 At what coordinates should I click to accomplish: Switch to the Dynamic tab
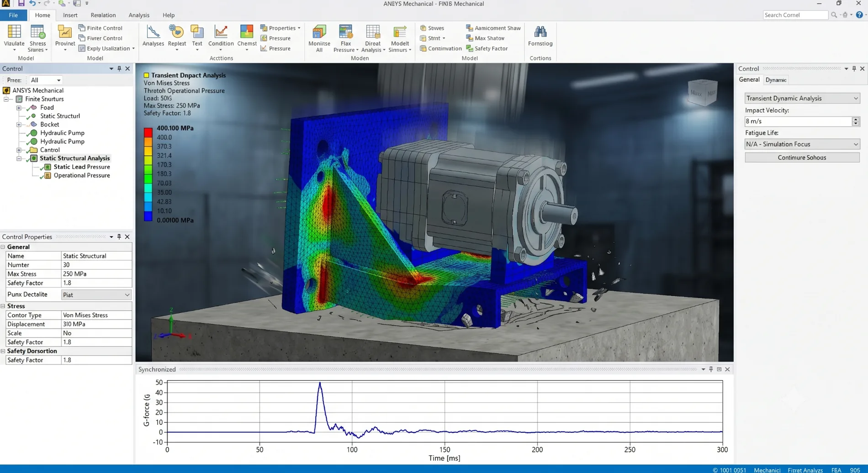click(x=776, y=80)
